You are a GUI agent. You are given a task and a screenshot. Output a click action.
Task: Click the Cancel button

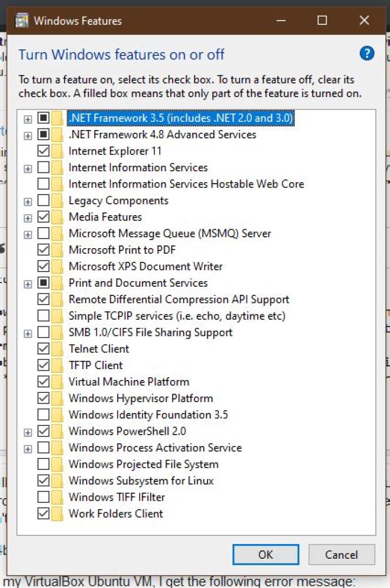(x=341, y=554)
